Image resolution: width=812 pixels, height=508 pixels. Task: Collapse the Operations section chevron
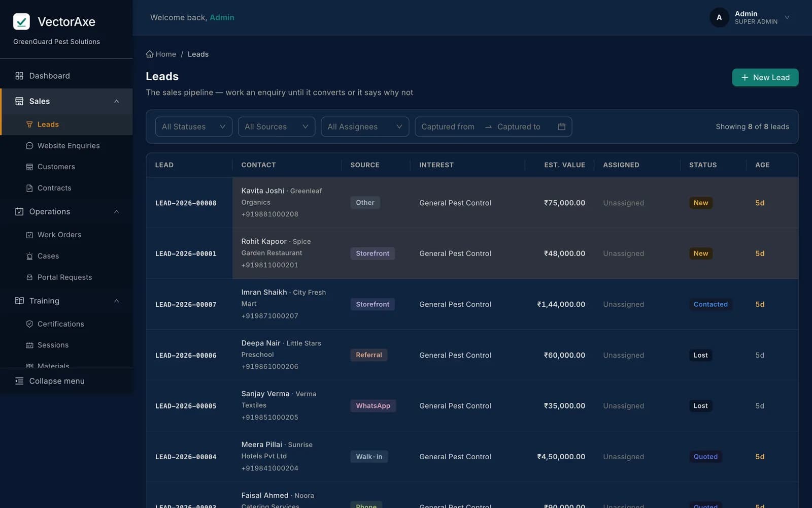[x=117, y=211]
